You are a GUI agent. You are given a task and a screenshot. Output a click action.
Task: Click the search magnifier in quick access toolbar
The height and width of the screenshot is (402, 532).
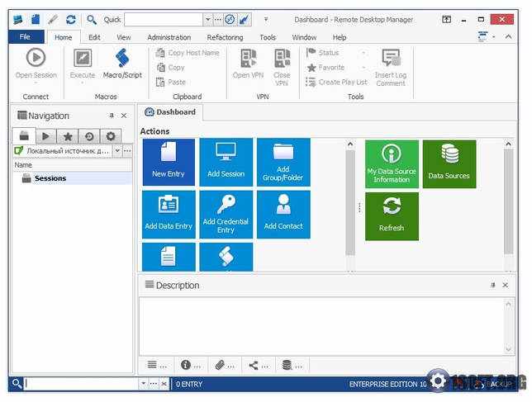pos(91,20)
